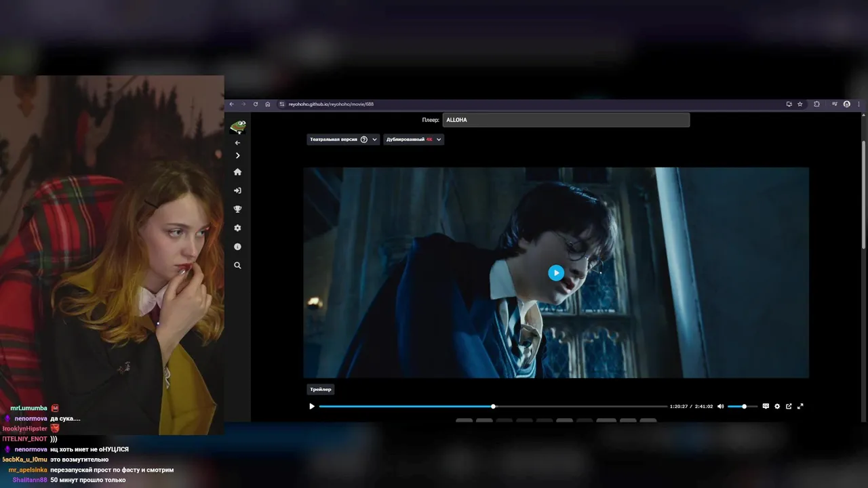The image size is (868, 488).
Task: Open the ALLOHA player selector
Action: click(x=566, y=120)
